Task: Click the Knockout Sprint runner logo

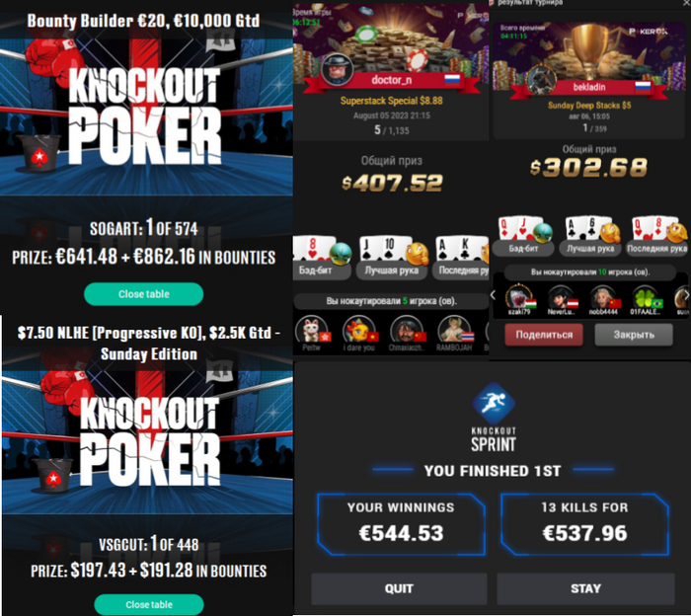Action: tap(494, 404)
